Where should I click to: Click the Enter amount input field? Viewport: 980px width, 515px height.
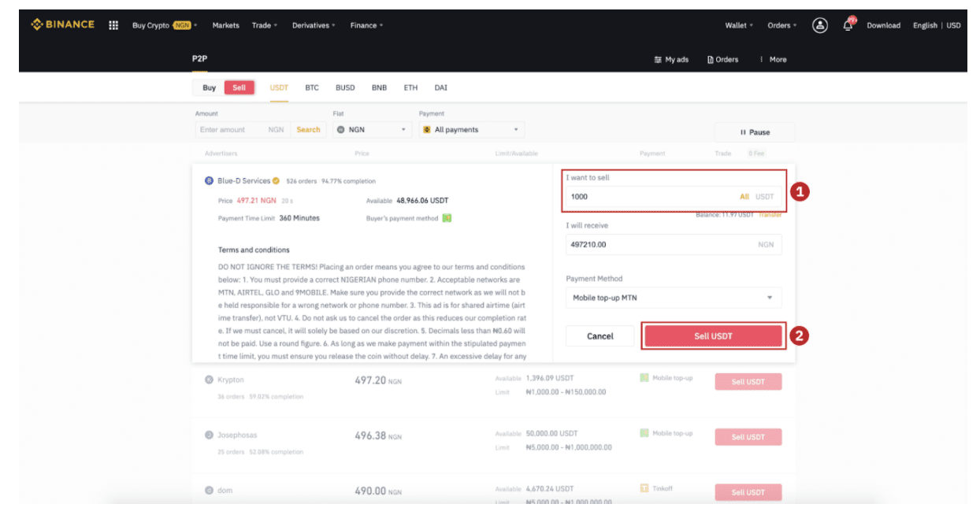pos(243,130)
